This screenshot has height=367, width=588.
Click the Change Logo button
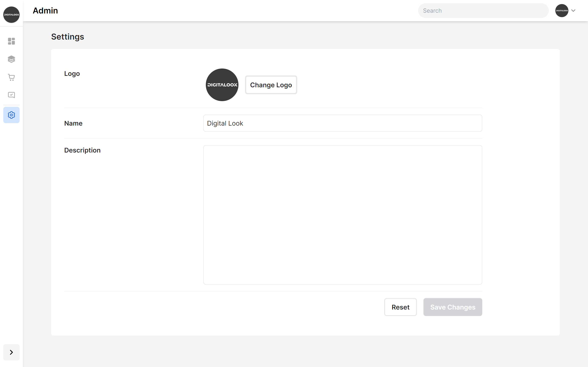(271, 85)
